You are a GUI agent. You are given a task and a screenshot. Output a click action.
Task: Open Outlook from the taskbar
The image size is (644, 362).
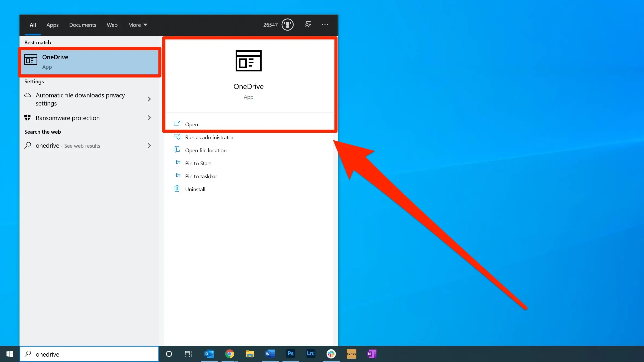point(209,354)
